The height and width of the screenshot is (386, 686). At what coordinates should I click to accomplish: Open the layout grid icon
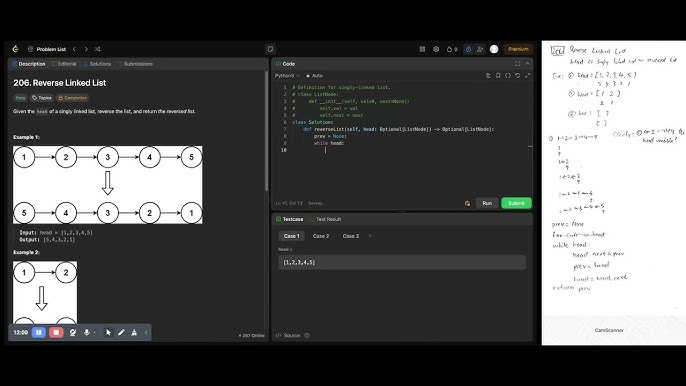(422, 49)
